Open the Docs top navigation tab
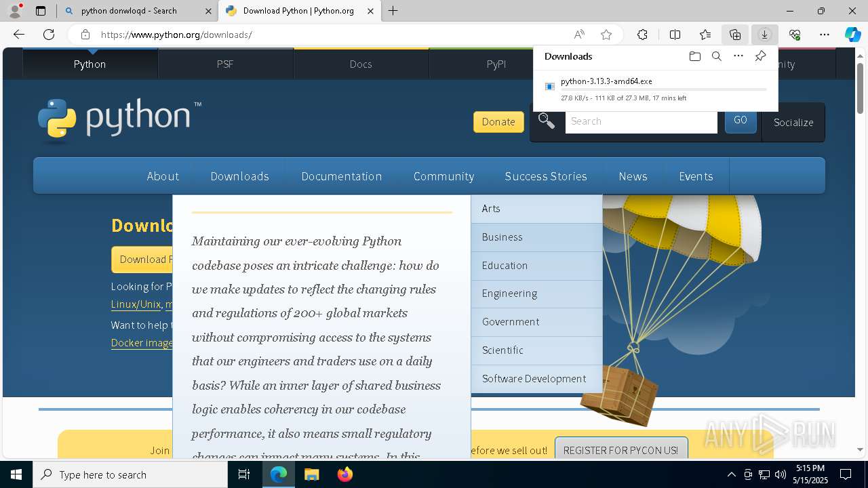 click(361, 64)
